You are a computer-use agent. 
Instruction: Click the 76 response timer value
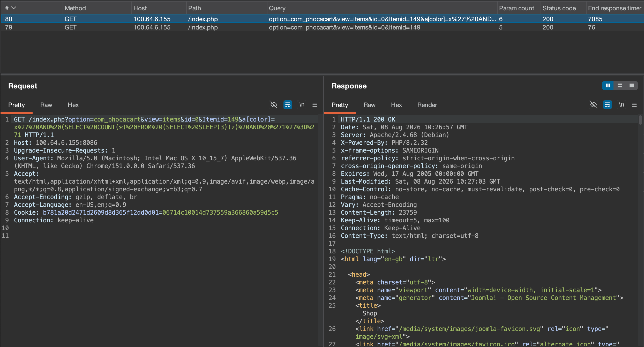591,27
